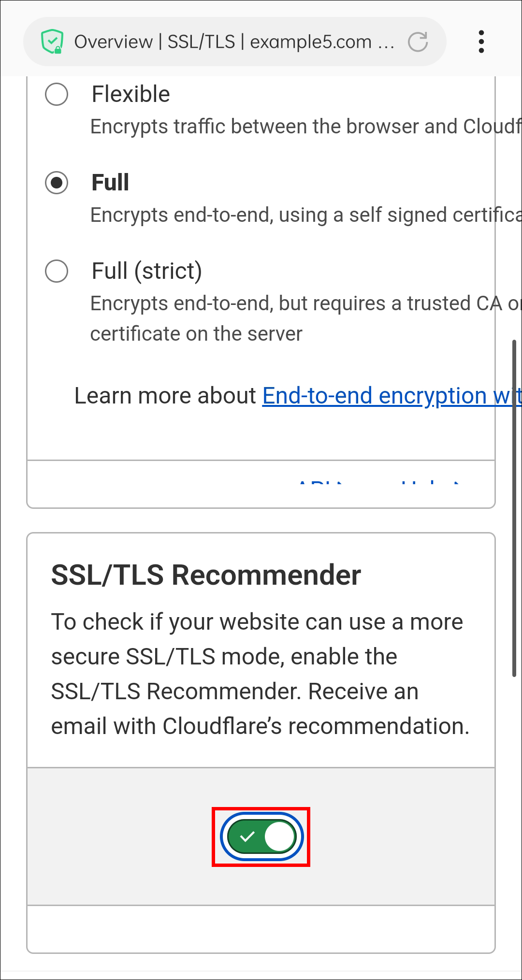
Task: Click the "certificate on the server" description line
Action: pos(196,334)
